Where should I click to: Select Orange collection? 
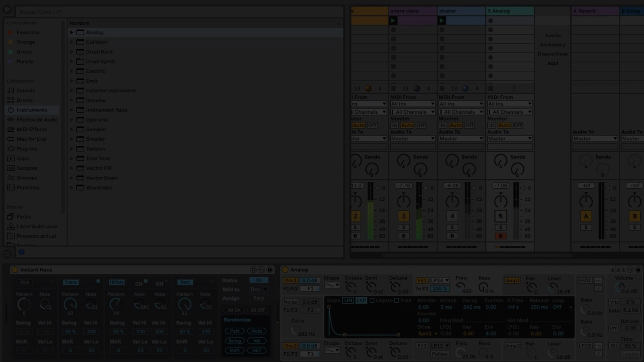[26, 42]
